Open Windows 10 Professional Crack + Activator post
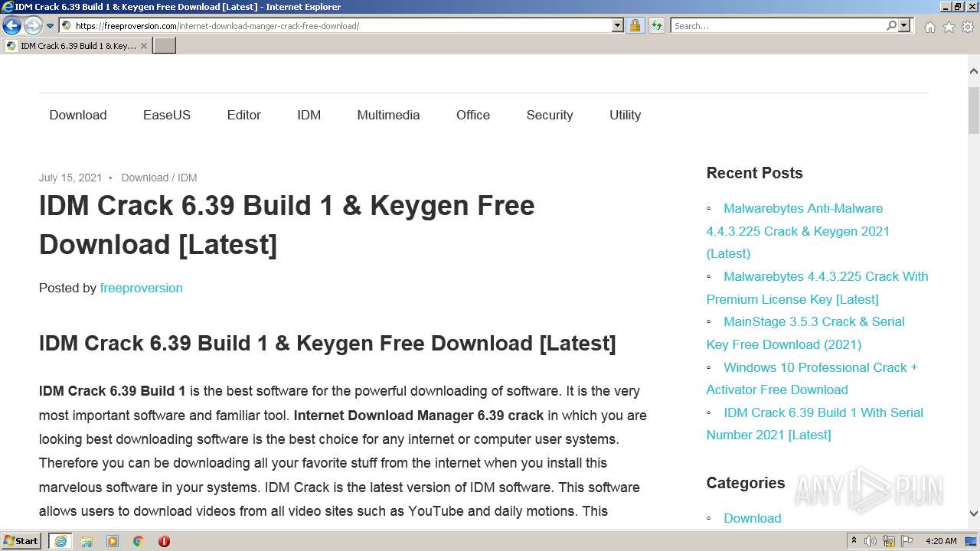The height and width of the screenshot is (551, 980). tap(812, 378)
